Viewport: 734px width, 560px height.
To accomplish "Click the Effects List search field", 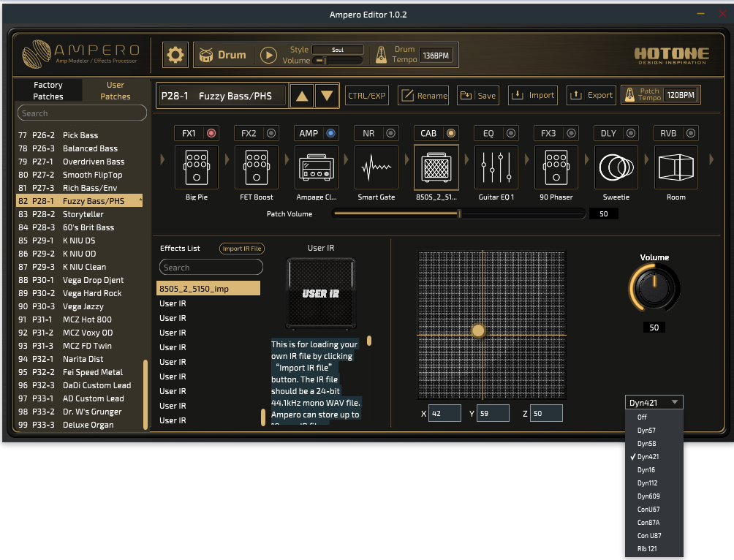I will tap(211, 268).
